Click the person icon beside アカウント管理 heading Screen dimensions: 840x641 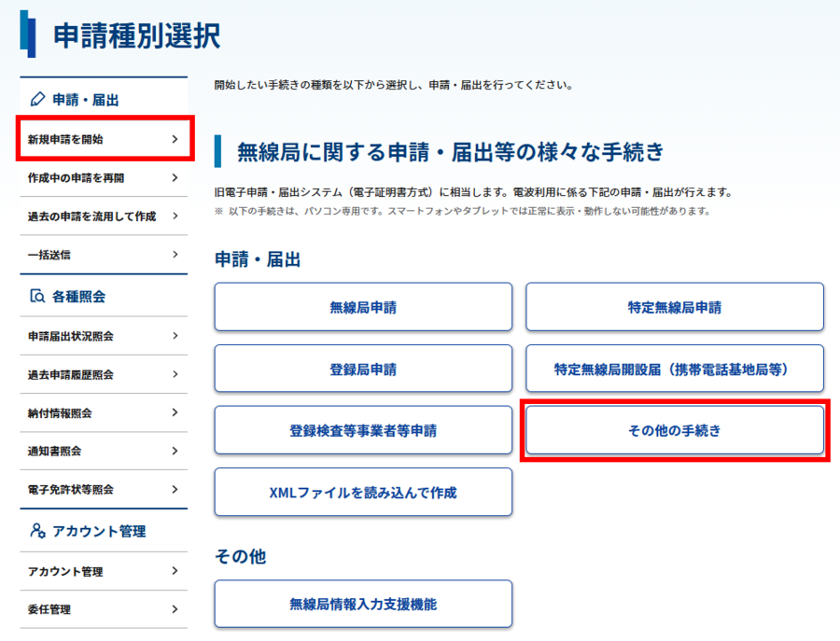tap(37, 531)
